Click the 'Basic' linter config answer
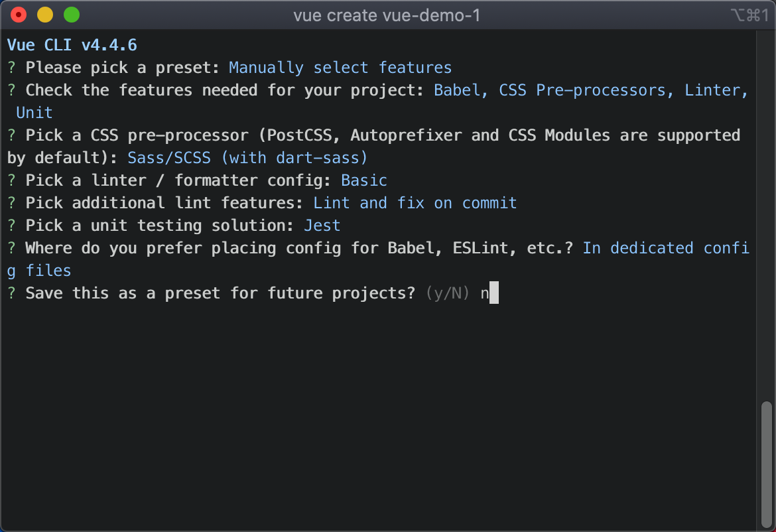The width and height of the screenshot is (776, 532). (363, 180)
